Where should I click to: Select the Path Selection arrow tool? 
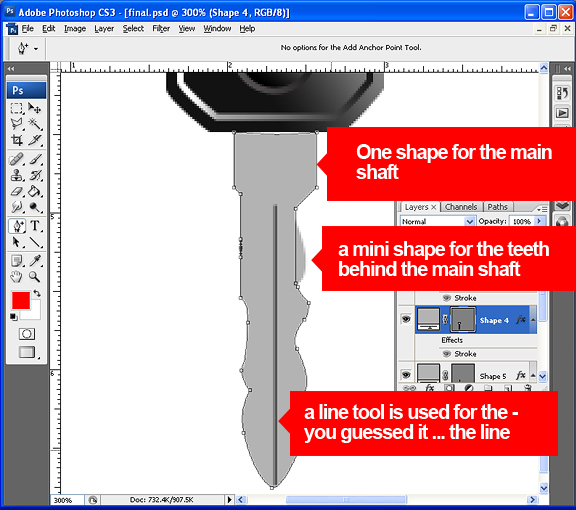pyautogui.click(x=17, y=242)
